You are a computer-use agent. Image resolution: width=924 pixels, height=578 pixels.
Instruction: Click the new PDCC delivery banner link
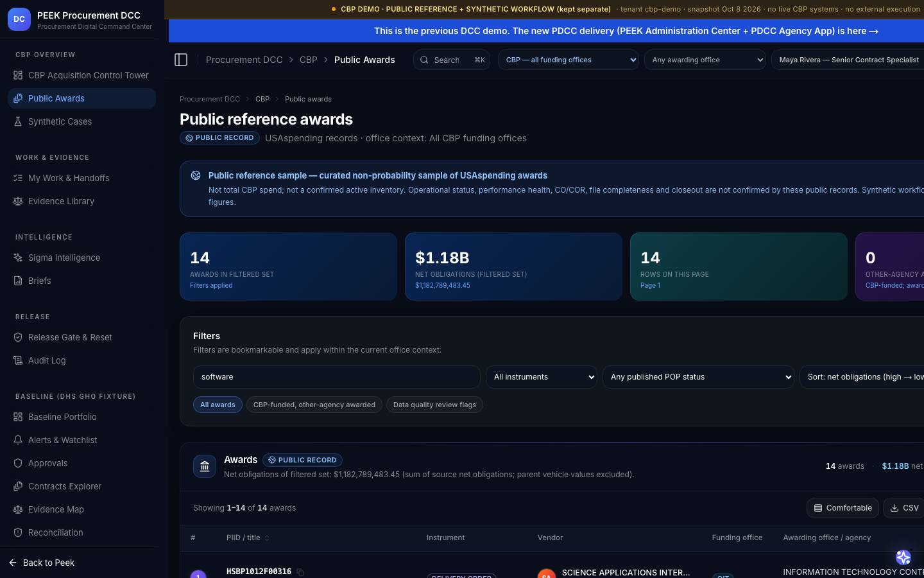click(x=626, y=31)
